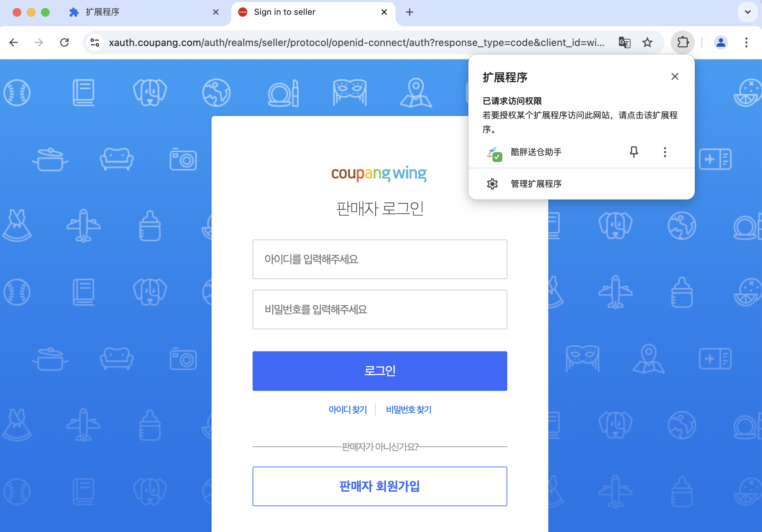The height and width of the screenshot is (532, 762).
Task: Open the Google Translate icon in address bar
Action: pyautogui.click(x=624, y=42)
